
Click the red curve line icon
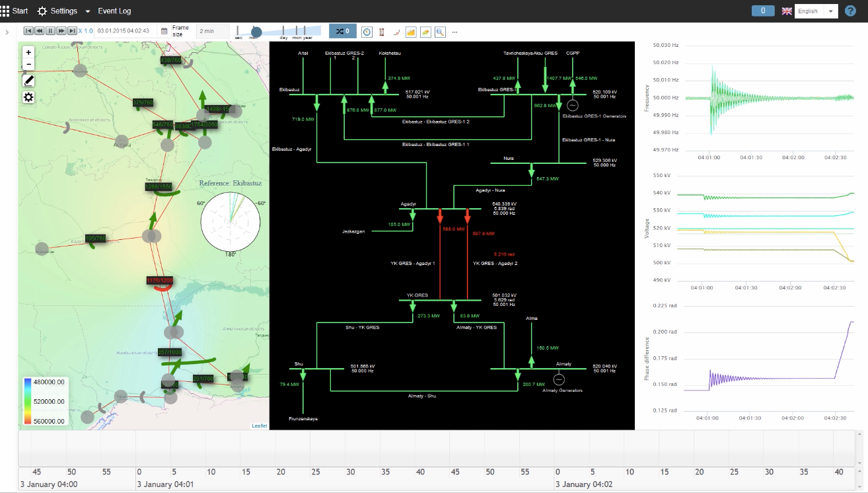[396, 31]
